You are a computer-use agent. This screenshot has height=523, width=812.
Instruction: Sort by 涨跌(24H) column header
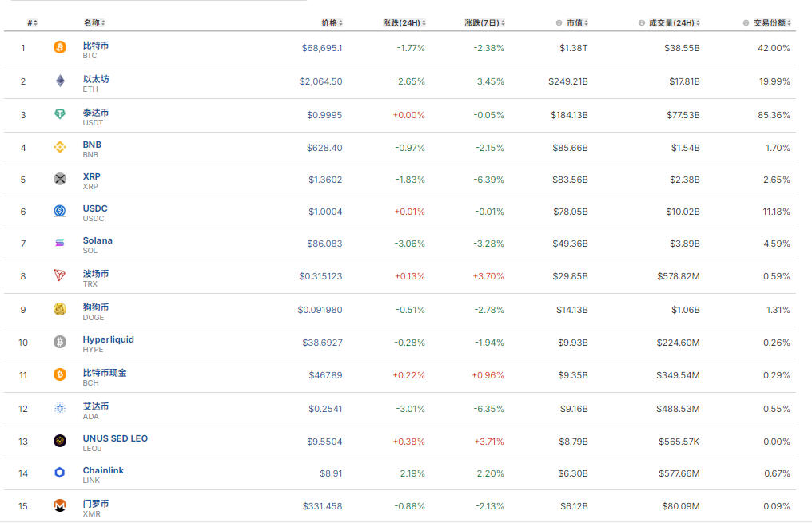(404, 22)
